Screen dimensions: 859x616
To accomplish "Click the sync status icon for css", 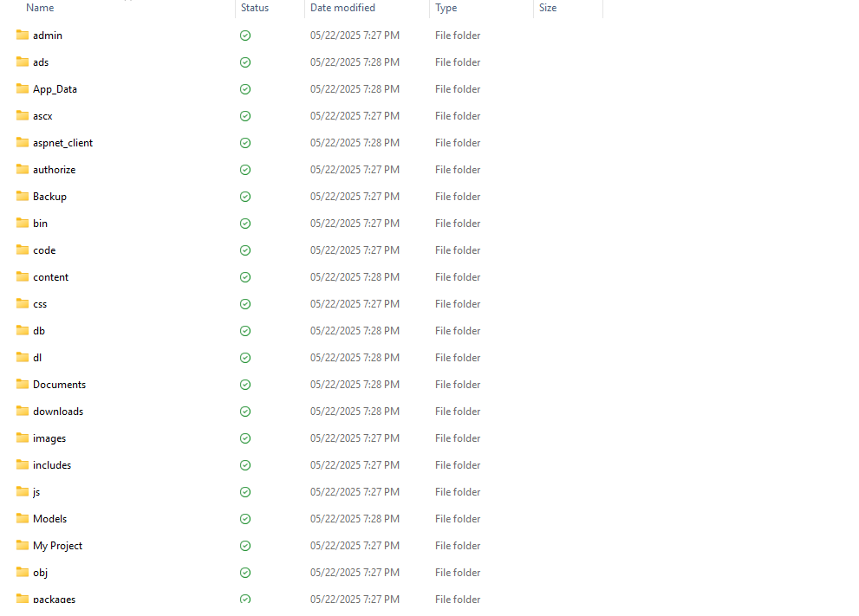I will [x=245, y=304].
